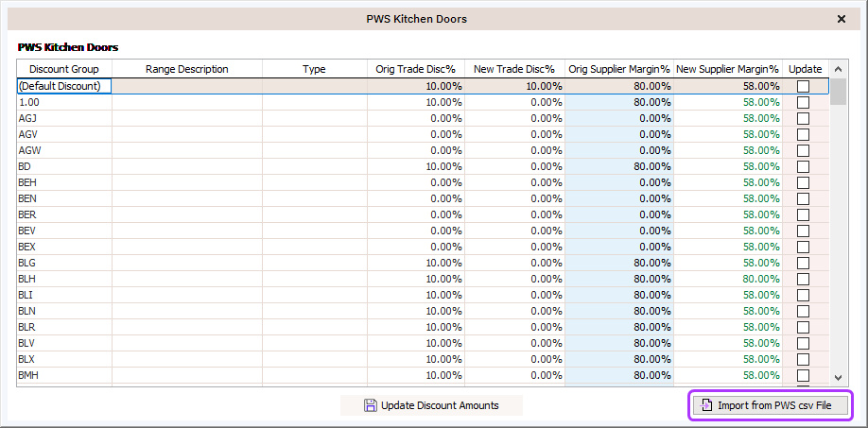Select the AGV discount group cell
Image resolution: width=868 pixels, height=428 pixels.
pos(64,134)
